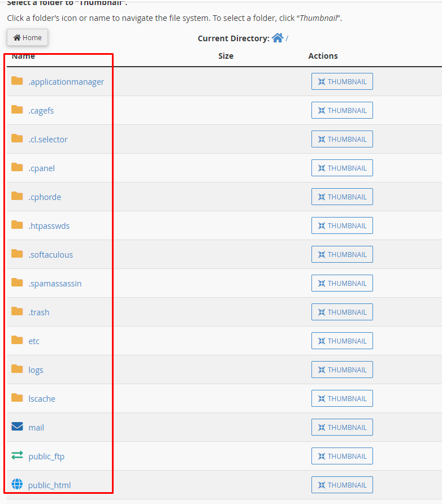
Task: Open the .cpanel folder icon
Action: (17, 167)
